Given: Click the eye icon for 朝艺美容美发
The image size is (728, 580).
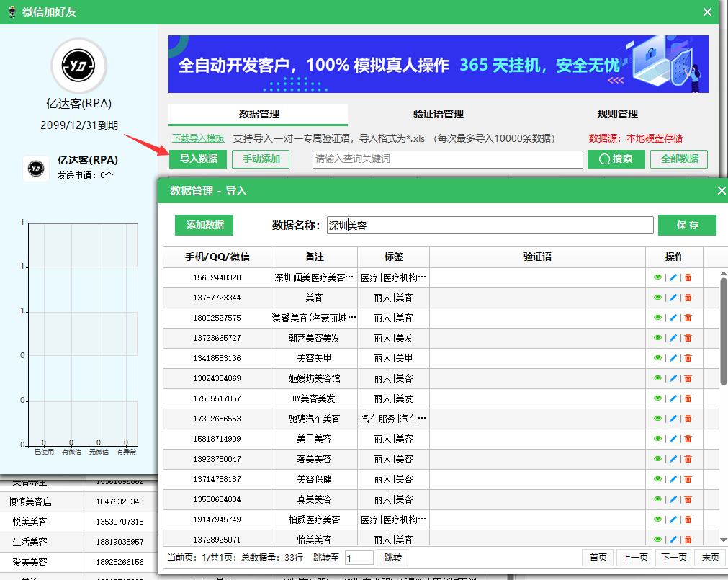Looking at the screenshot, I should [x=657, y=338].
